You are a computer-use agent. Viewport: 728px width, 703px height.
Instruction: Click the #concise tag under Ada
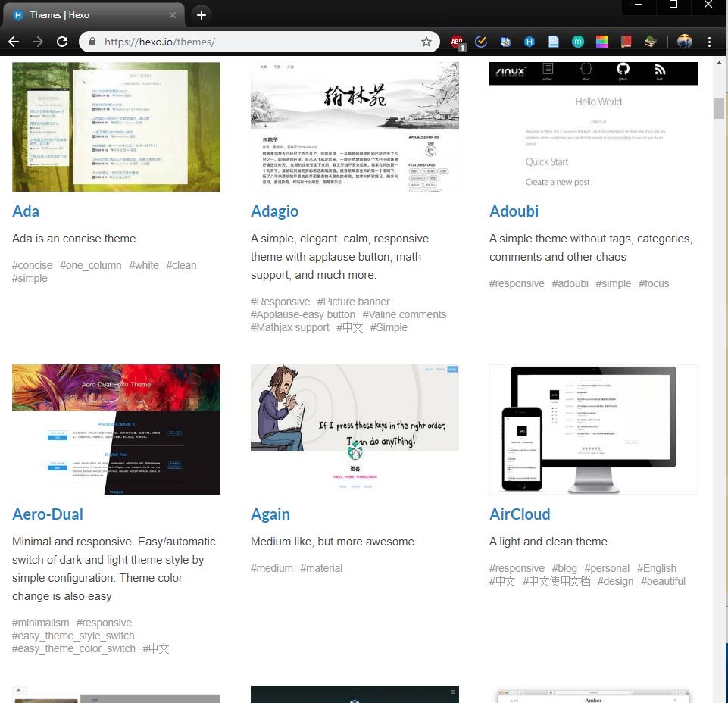[x=32, y=265]
